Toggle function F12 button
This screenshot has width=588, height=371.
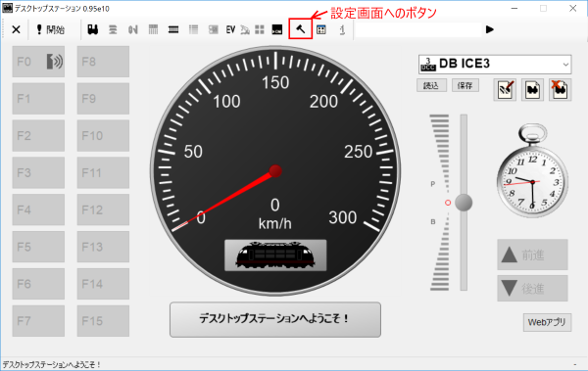pyautogui.click(x=103, y=209)
